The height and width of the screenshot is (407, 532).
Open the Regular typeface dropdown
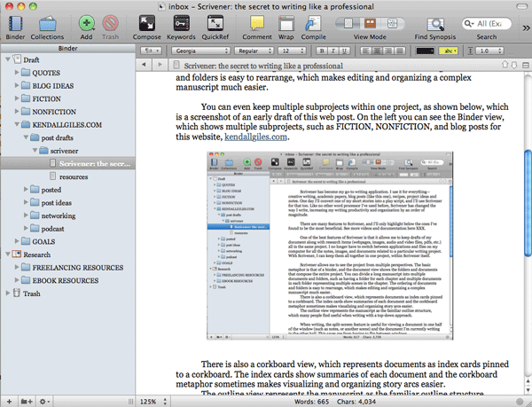[x=254, y=51]
